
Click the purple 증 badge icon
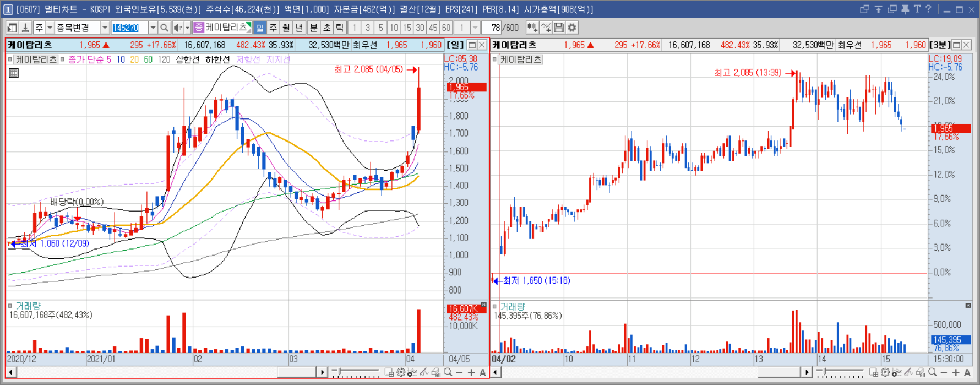[199, 27]
